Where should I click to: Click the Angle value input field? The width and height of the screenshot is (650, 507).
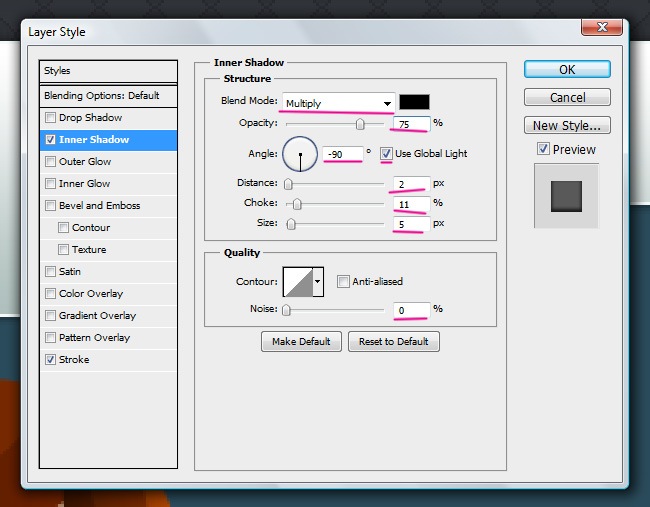coord(343,153)
